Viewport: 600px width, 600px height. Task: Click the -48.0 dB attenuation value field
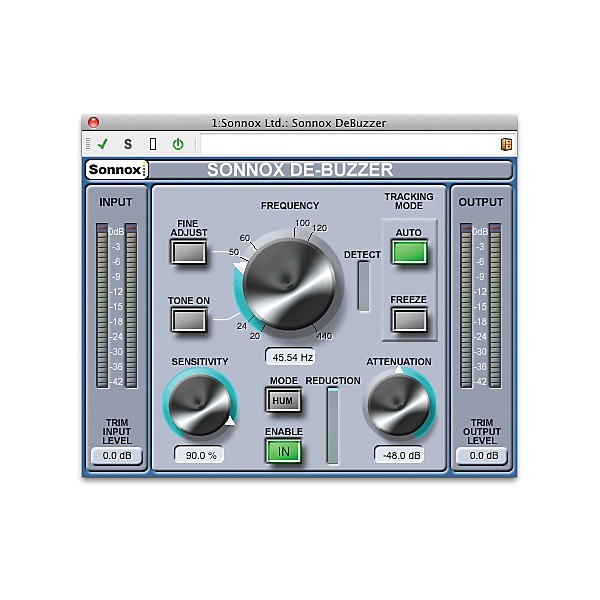[x=399, y=455]
